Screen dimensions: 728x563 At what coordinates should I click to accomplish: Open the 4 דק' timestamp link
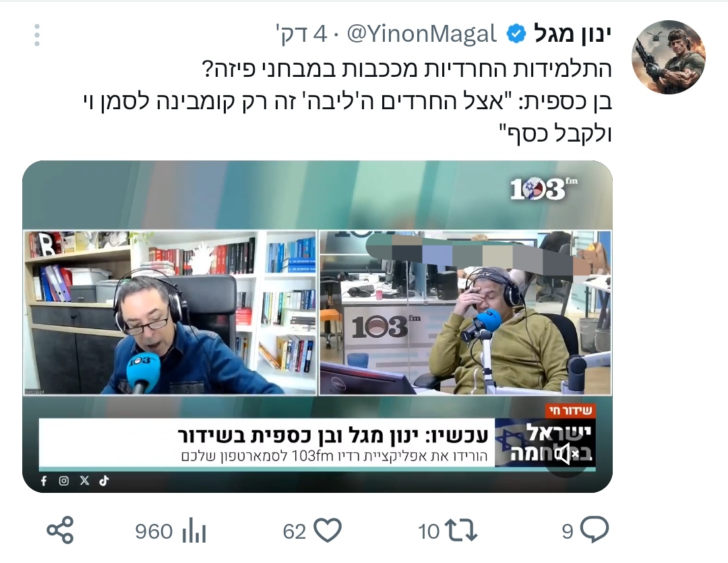pyautogui.click(x=302, y=35)
